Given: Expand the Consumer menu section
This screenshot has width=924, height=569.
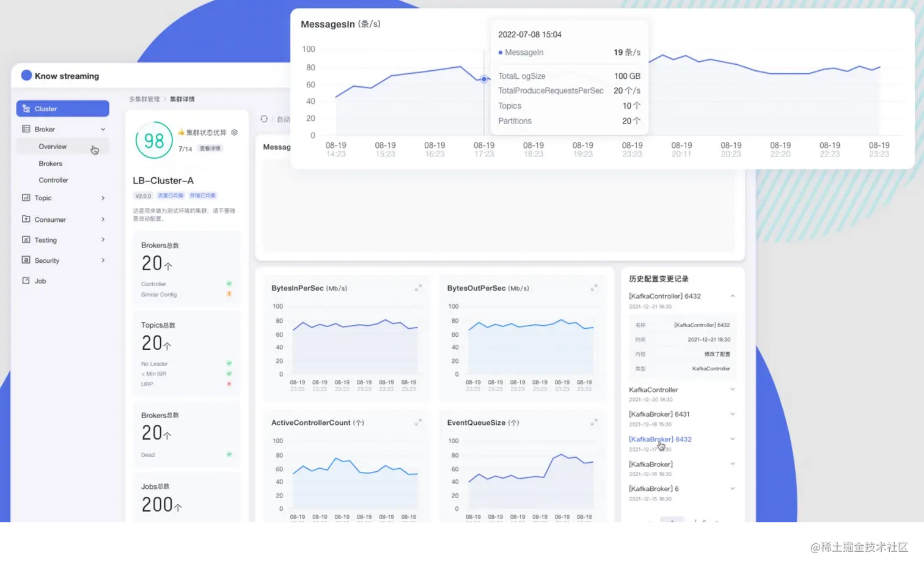Looking at the screenshot, I should click(x=103, y=219).
